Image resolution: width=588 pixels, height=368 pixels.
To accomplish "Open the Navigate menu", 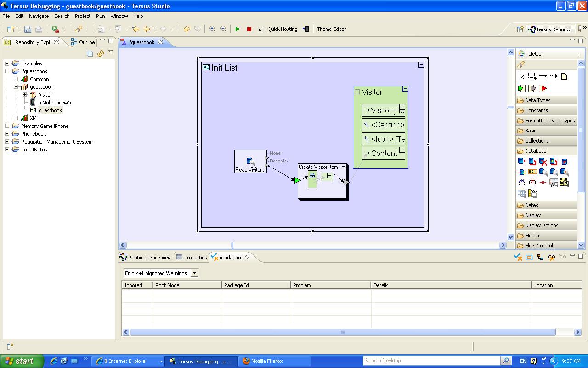I will (x=39, y=16).
